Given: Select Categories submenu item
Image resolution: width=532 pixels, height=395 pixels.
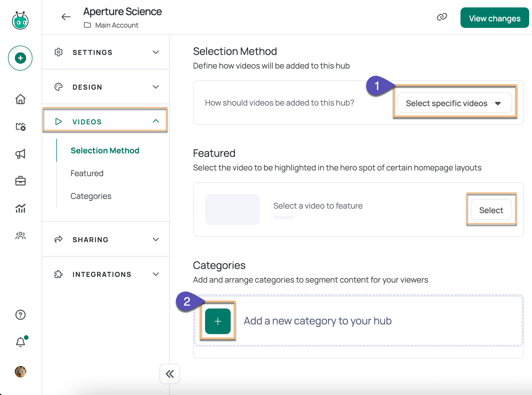Looking at the screenshot, I should [91, 196].
